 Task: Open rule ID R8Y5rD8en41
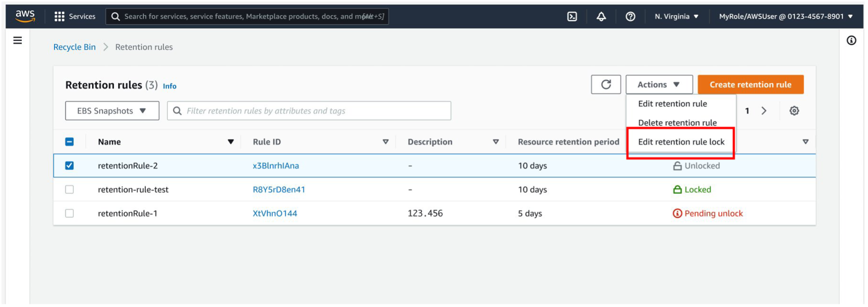[279, 189]
